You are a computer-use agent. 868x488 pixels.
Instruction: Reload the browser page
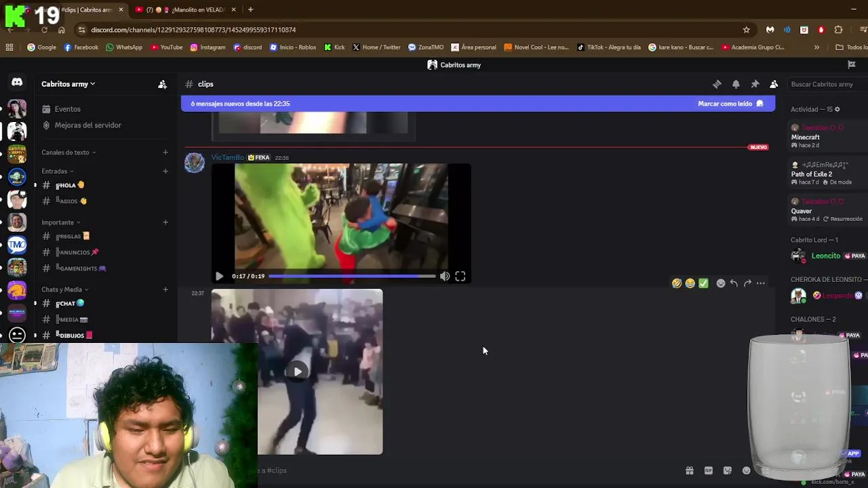point(44,30)
